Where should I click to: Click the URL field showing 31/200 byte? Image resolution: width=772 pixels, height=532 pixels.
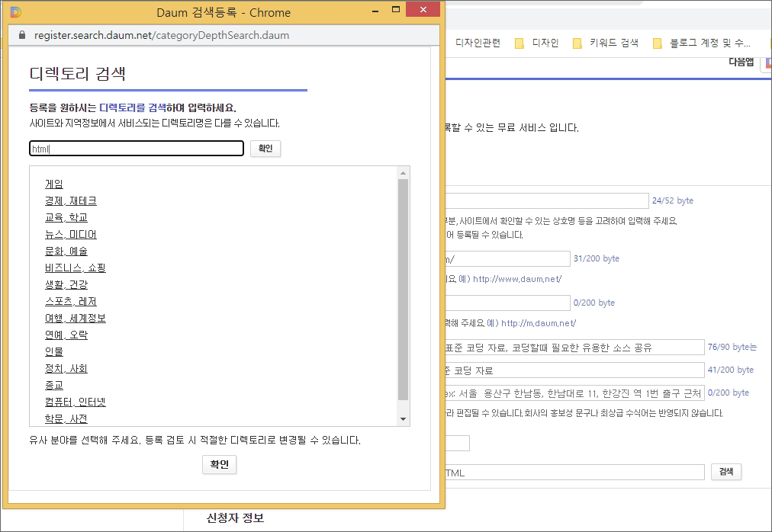507,259
